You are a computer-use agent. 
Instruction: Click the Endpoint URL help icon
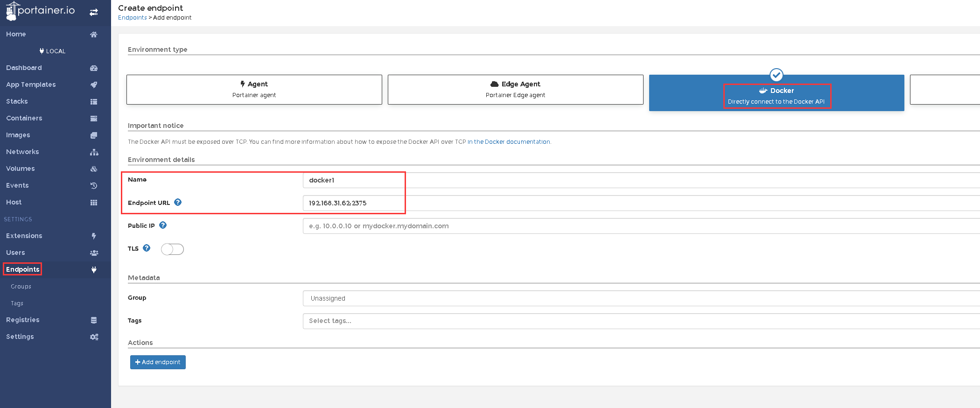click(x=178, y=202)
